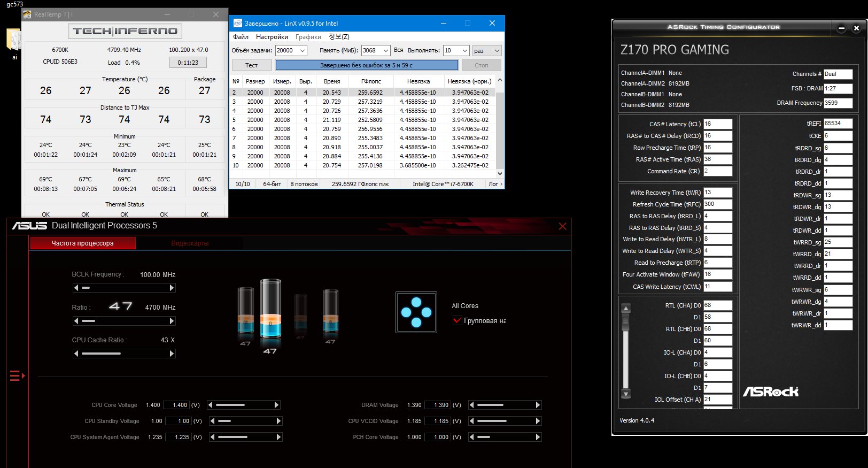Increase CPU Cache Ratio with right arrow
The height and width of the screenshot is (468, 868).
click(172, 354)
